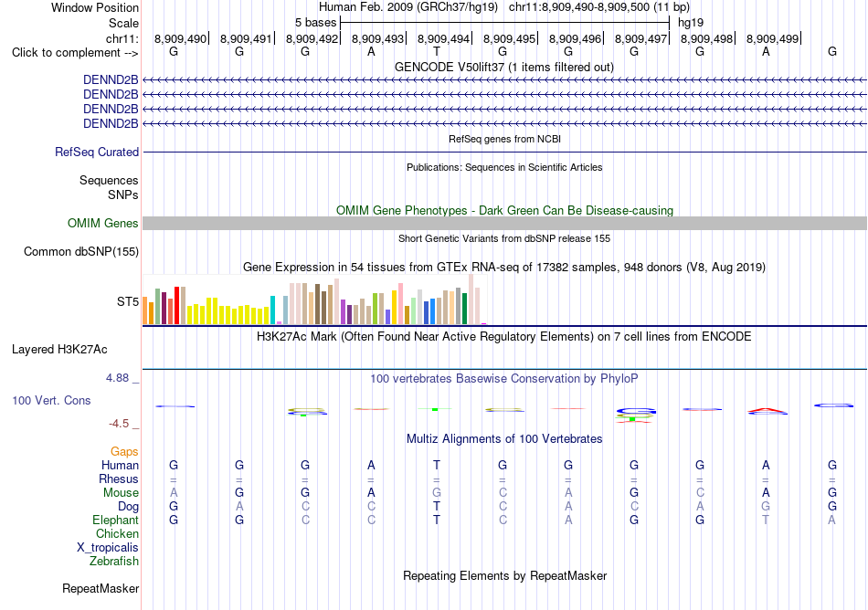Open 'Multiz Alignments of 100 Vertebrates' title
The image size is (868, 610).
tap(504, 438)
